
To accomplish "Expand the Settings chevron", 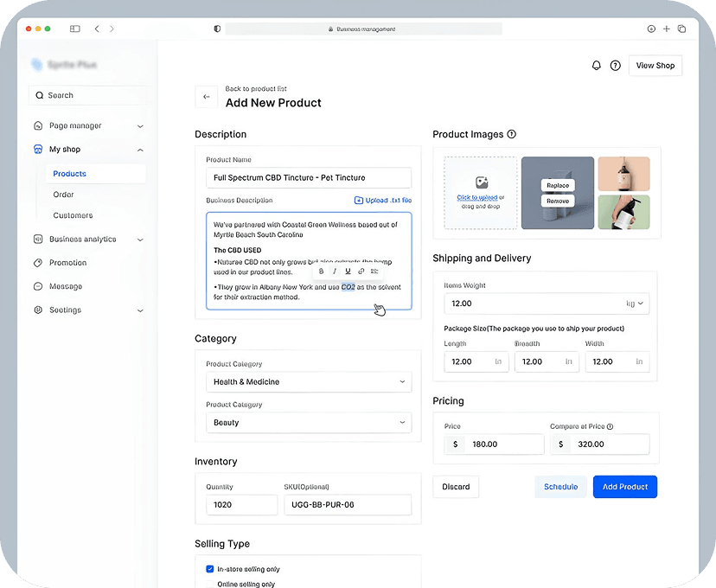I will click(140, 310).
